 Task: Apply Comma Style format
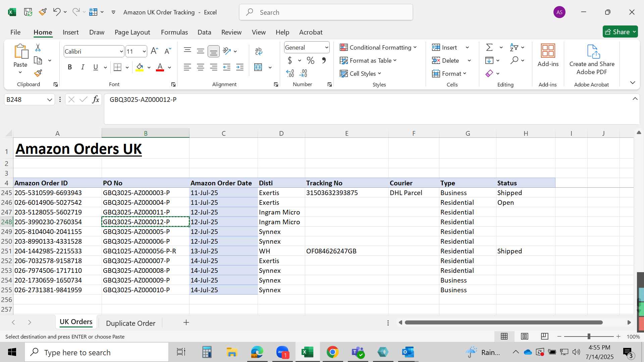324,60
